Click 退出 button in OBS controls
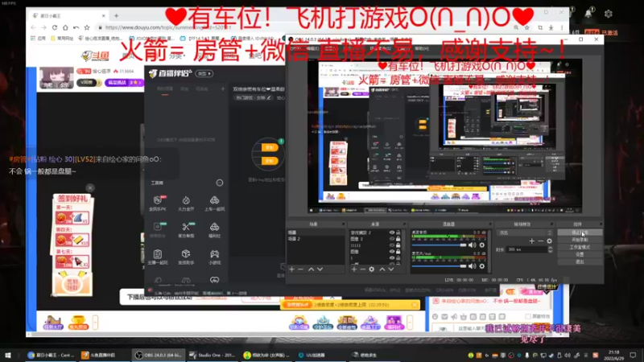Screen dimensions: 644x362 (x=580, y=262)
